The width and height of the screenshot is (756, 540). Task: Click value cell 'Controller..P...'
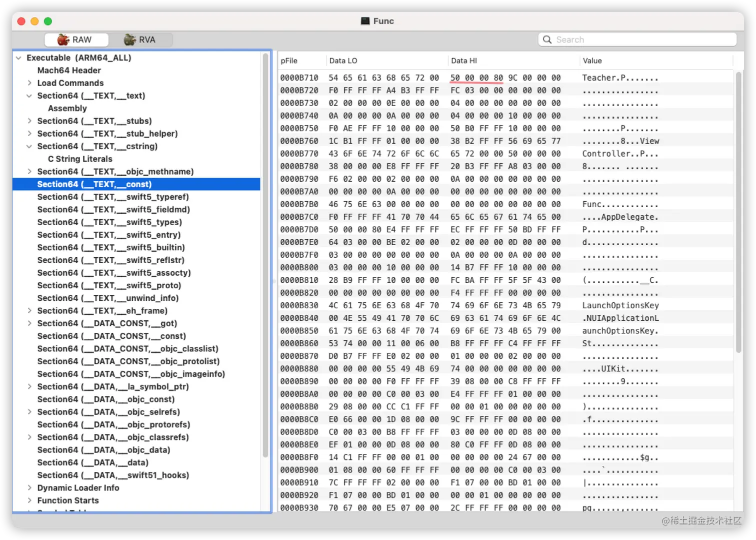(620, 154)
